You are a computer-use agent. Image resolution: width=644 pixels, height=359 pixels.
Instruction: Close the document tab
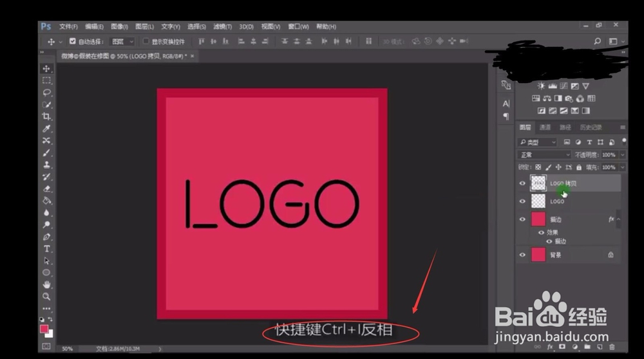(192, 56)
